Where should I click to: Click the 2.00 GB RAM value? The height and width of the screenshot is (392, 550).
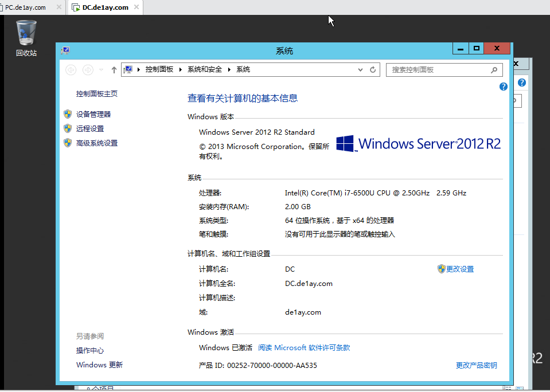[x=298, y=206]
